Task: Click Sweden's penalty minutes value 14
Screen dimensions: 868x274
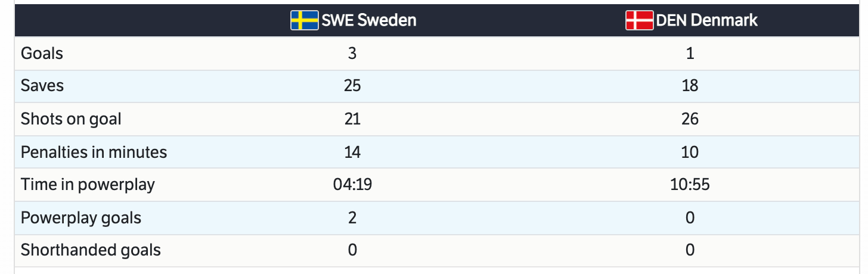Action: pos(352,152)
